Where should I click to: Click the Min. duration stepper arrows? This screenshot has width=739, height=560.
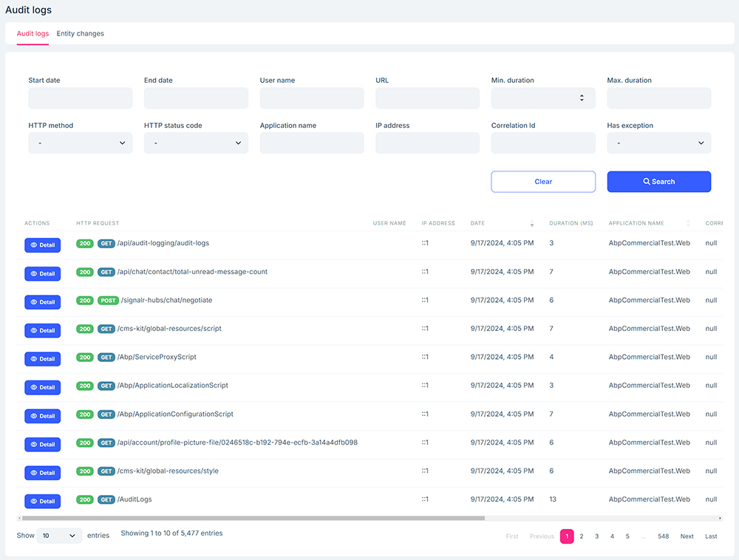point(582,98)
